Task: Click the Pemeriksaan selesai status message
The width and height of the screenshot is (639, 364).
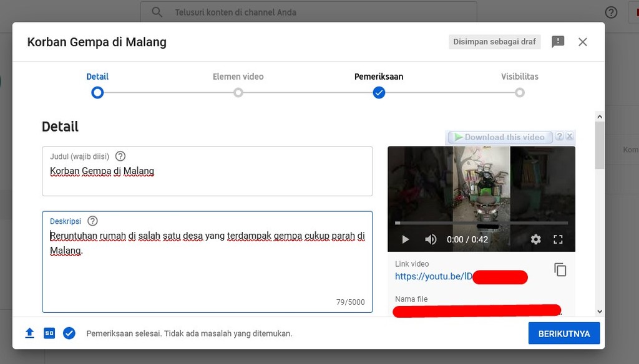Action: [189, 333]
